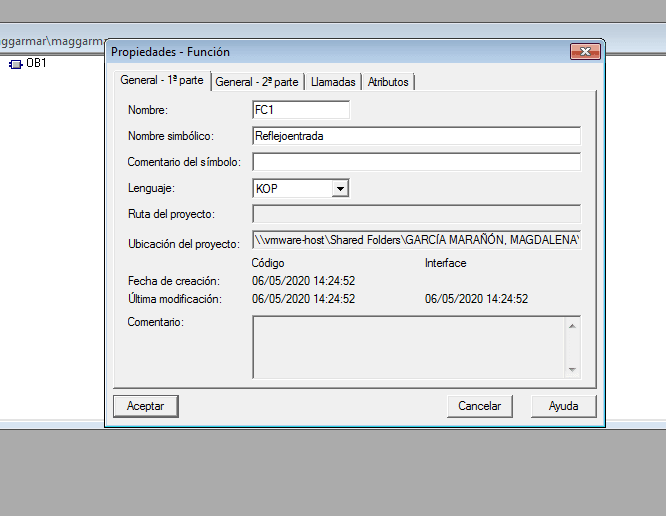Open the General - 2ª parte tab
This screenshot has width=666, height=516.
257,82
